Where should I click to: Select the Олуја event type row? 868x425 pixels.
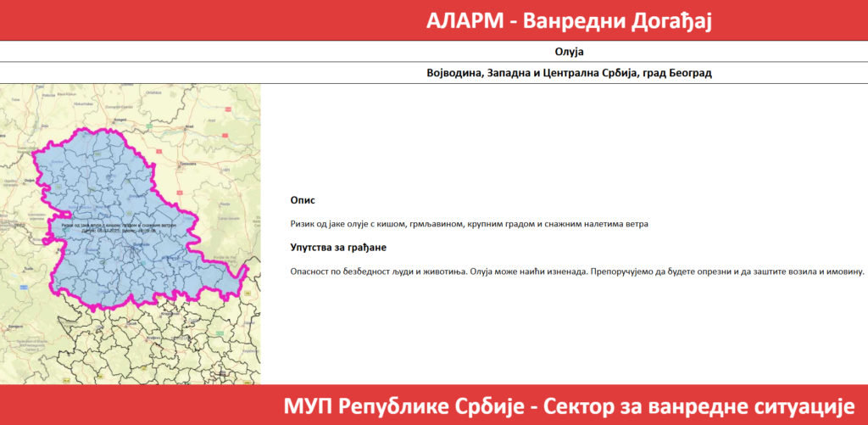(x=569, y=52)
